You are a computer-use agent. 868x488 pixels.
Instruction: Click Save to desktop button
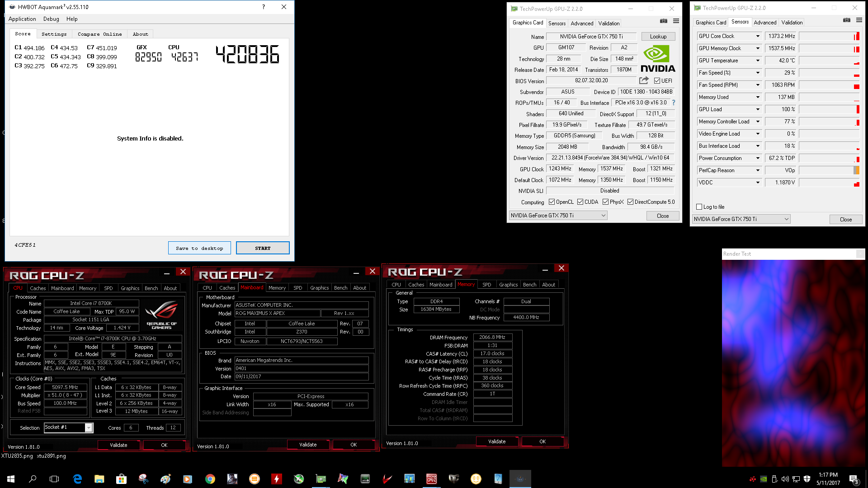click(199, 248)
